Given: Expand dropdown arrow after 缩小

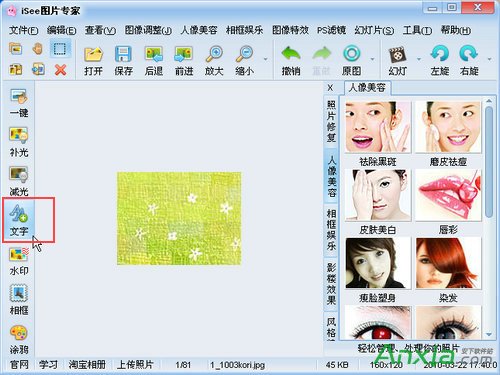Looking at the screenshot, I should pyautogui.click(x=266, y=59).
